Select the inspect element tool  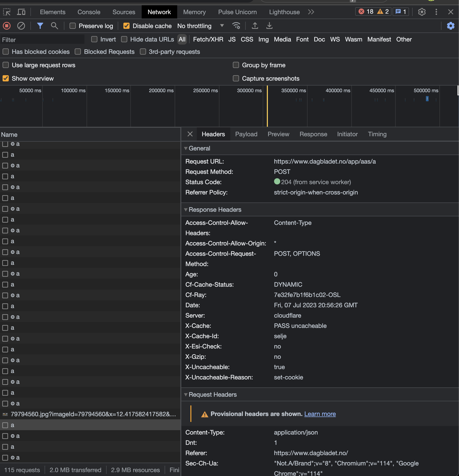[x=6, y=12]
